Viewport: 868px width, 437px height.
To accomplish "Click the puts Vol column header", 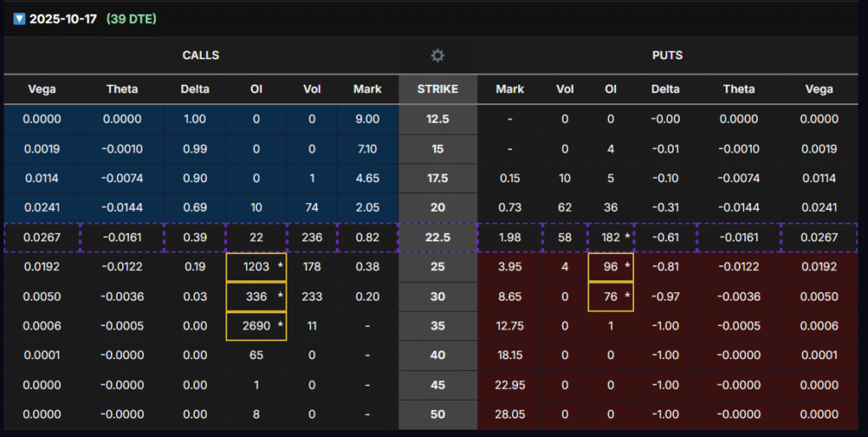I will pos(565,89).
